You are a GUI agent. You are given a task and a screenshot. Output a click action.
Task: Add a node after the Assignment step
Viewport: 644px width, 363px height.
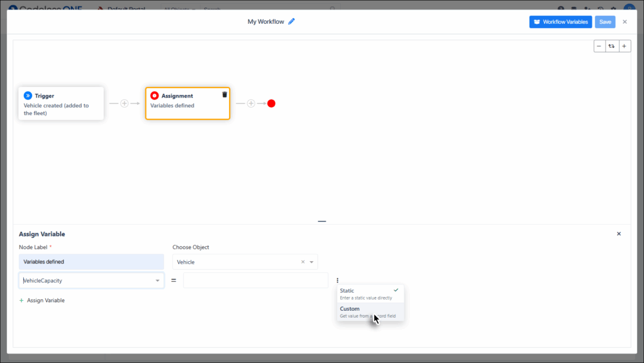click(250, 103)
